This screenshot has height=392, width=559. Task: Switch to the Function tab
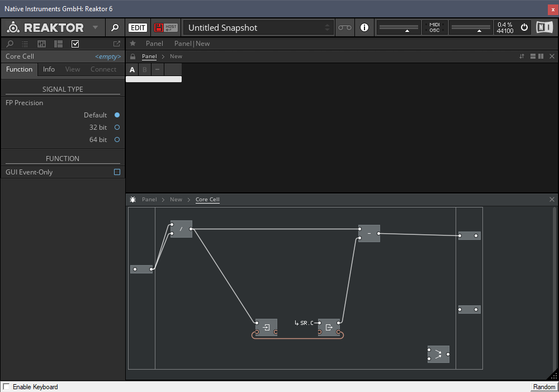point(20,69)
